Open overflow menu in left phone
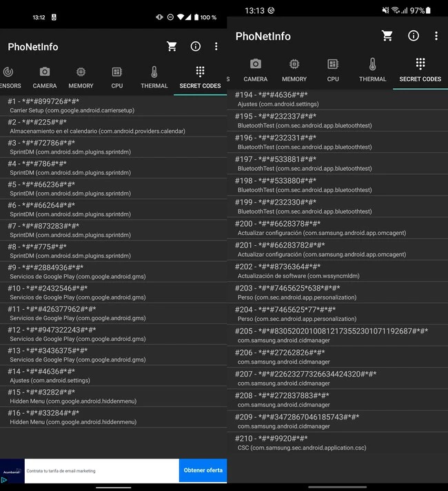The width and height of the screenshot is (448, 491). [216, 46]
